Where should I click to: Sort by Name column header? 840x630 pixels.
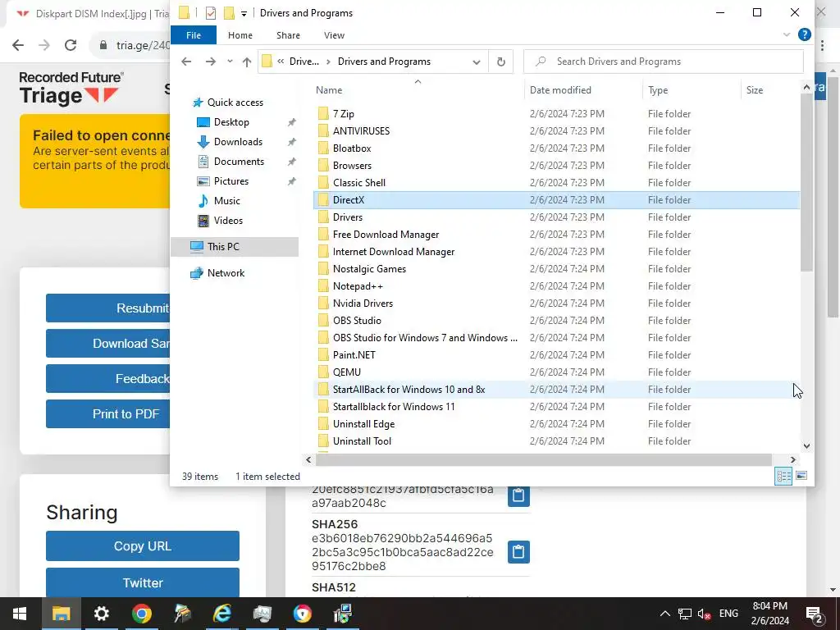418,90
